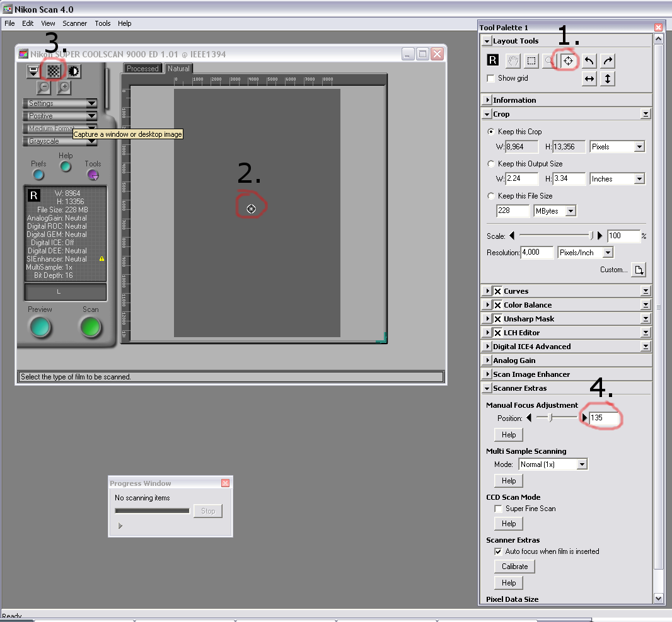
Task: Flip image vertically icon
Action: pos(608,79)
